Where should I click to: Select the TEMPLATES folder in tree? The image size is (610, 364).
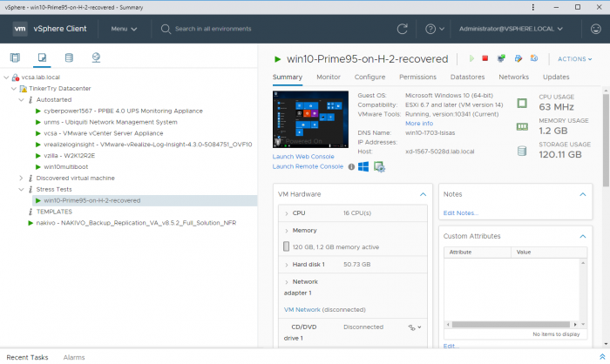(x=54, y=212)
